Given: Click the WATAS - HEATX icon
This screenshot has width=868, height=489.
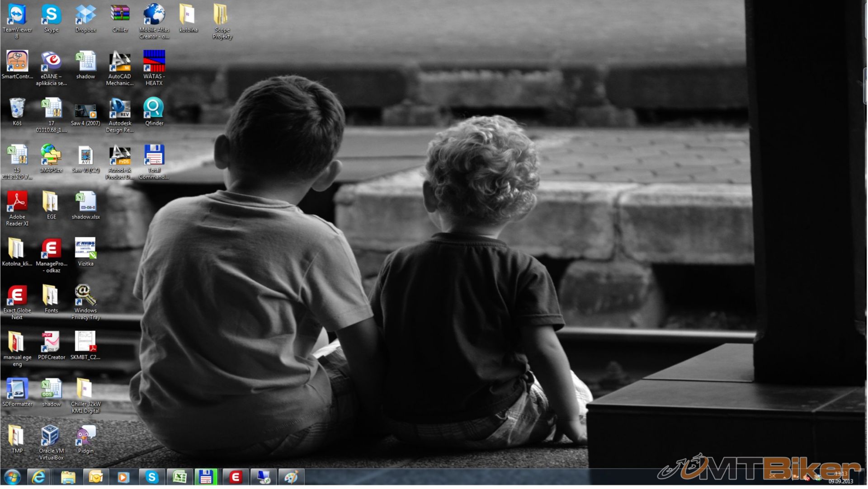Looking at the screenshot, I should point(154,62).
